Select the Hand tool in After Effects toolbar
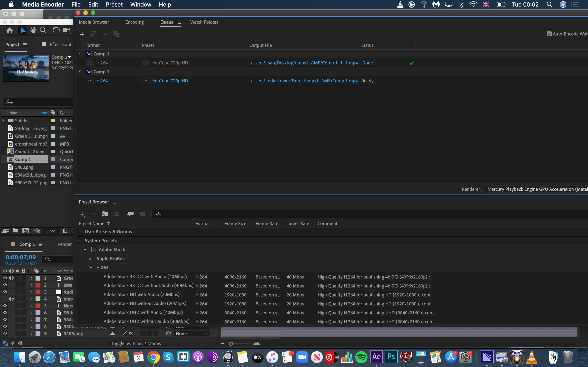The height and width of the screenshot is (367, 588). click(33, 30)
